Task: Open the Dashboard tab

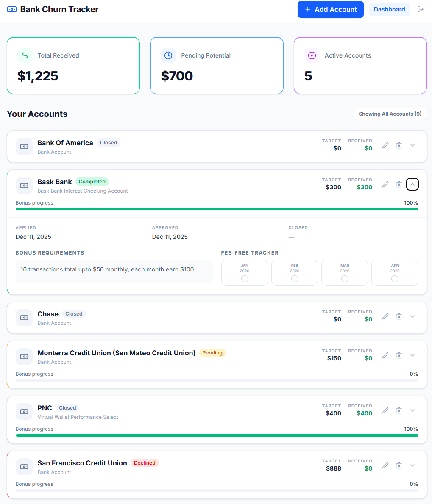Action: tap(389, 9)
